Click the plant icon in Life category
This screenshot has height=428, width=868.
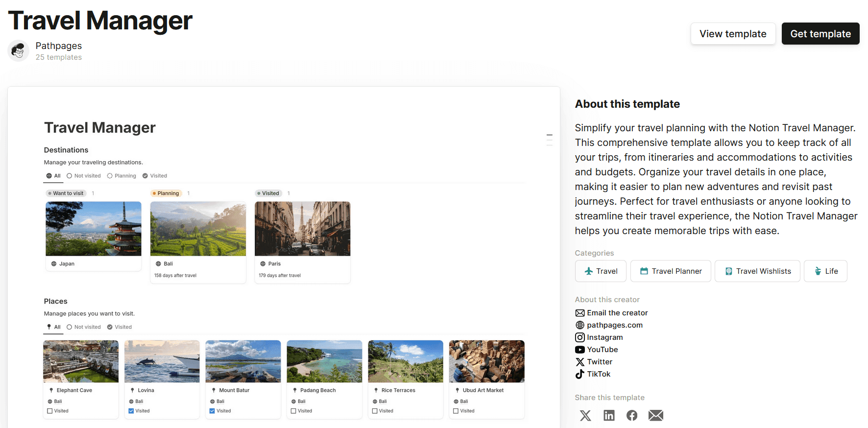(x=818, y=271)
